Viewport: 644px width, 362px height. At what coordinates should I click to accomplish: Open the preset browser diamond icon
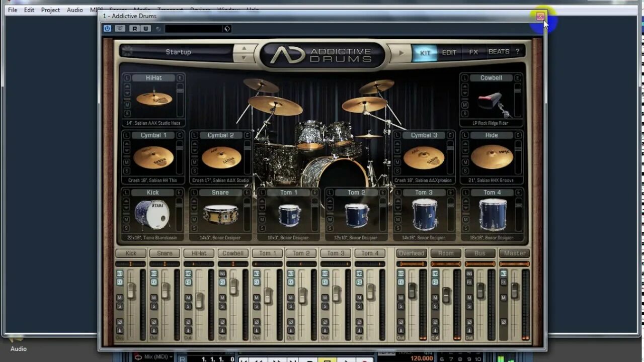point(227,29)
